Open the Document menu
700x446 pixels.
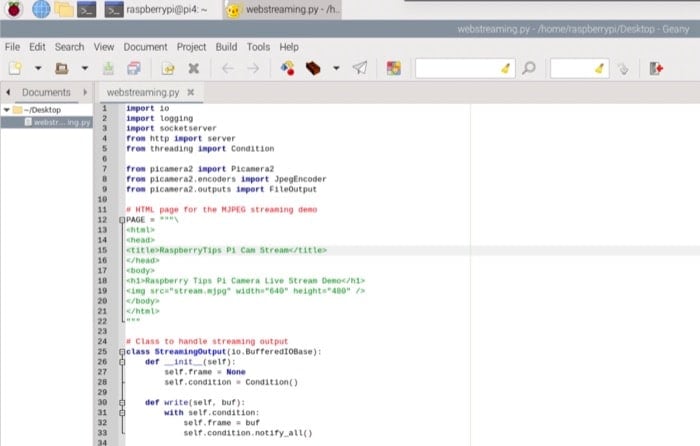145,47
